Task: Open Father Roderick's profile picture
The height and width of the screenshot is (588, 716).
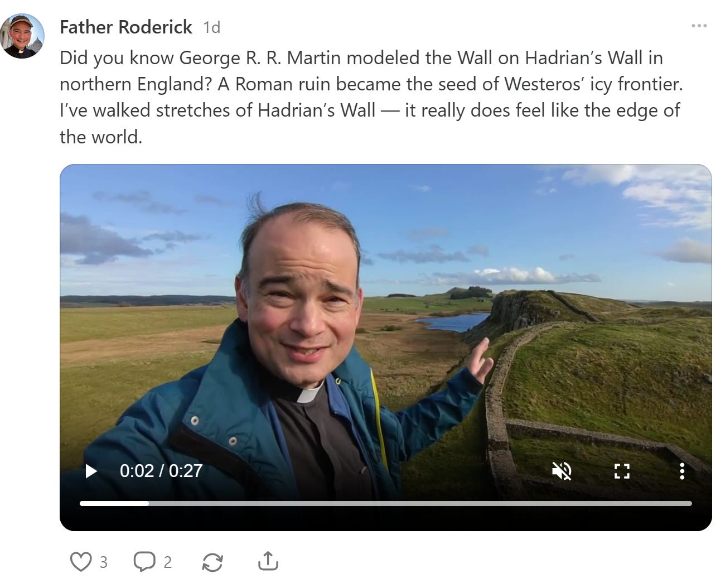Action: pos(22,36)
